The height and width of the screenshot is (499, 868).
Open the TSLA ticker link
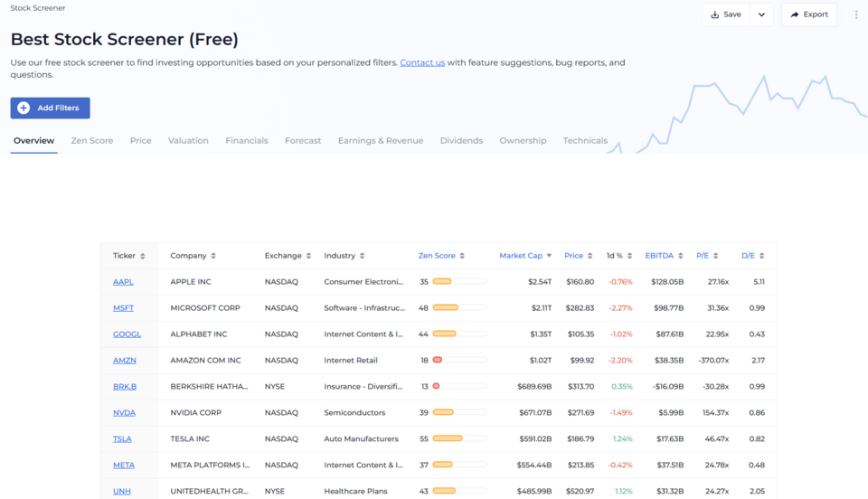point(122,438)
